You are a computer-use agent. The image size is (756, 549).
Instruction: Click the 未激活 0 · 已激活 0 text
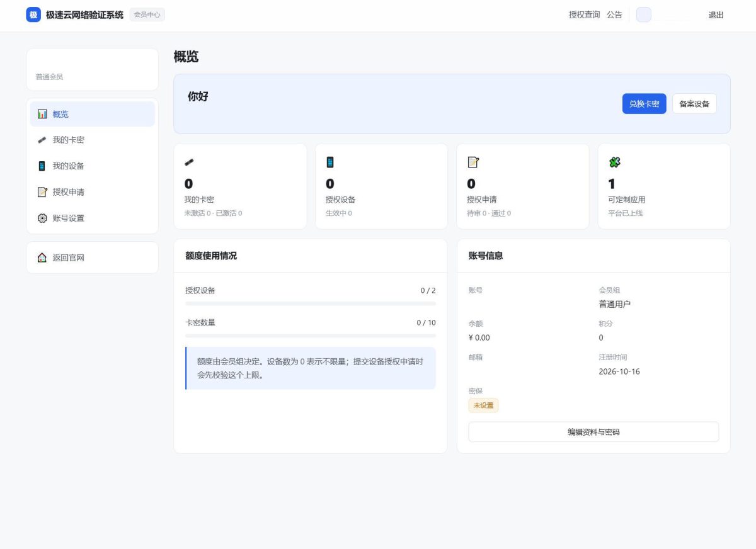213,213
